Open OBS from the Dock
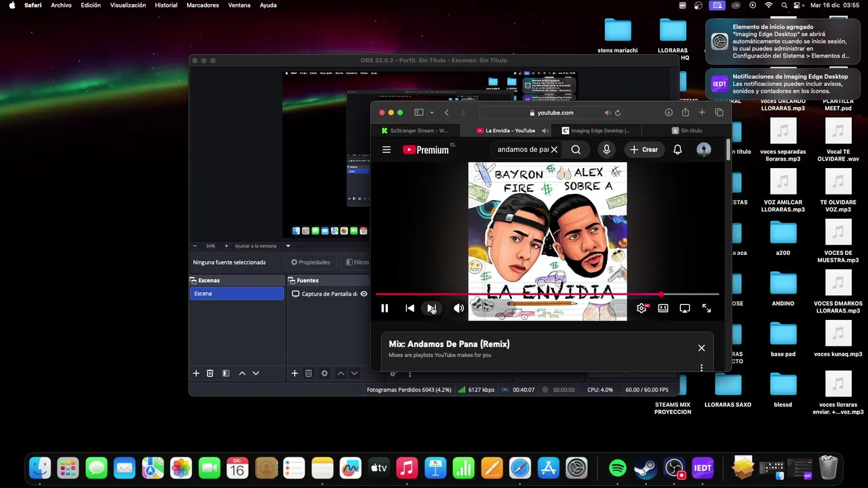 [x=674, y=468]
